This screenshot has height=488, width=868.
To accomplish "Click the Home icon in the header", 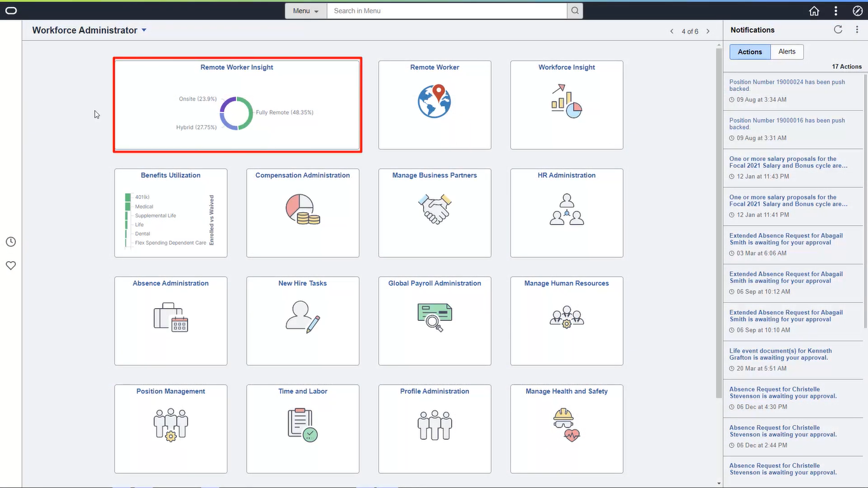I will click(814, 11).
